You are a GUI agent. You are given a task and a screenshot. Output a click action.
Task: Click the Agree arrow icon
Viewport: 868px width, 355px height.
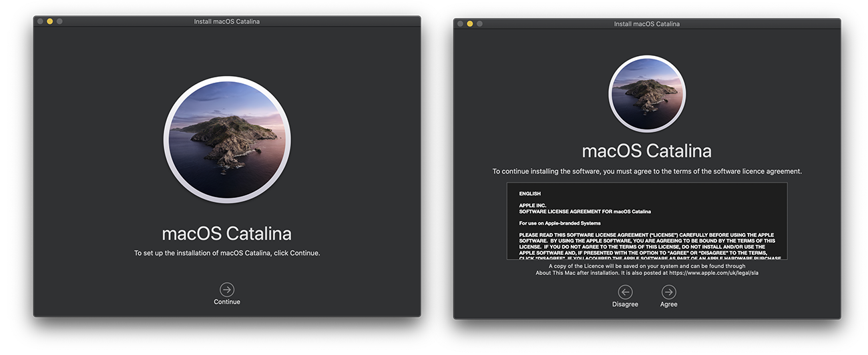(x=668, y=292)
